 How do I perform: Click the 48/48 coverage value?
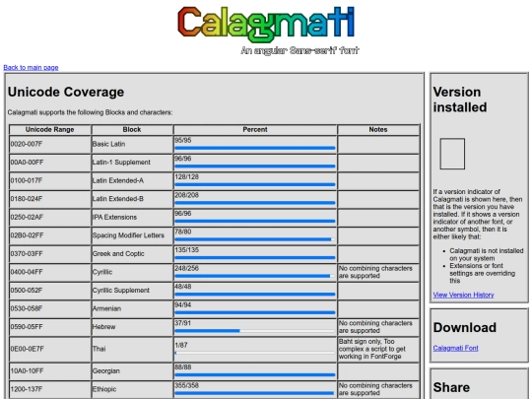pos(183,287)
